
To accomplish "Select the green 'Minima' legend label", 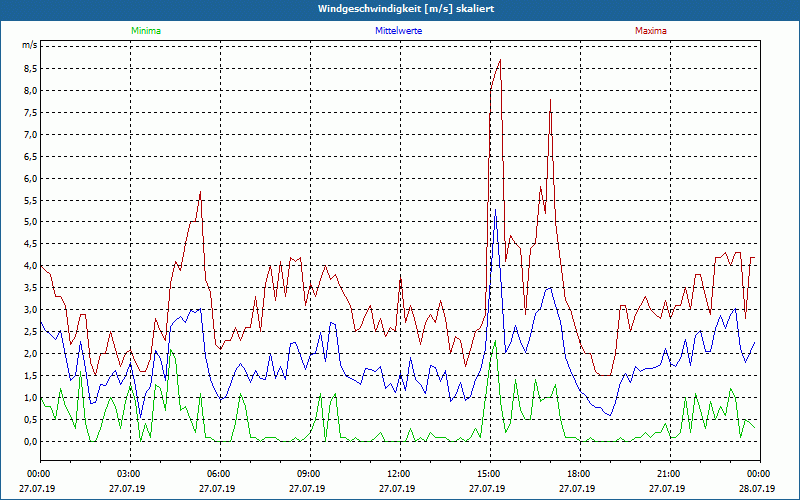I will pyautogui.click(x=146, y=31).
